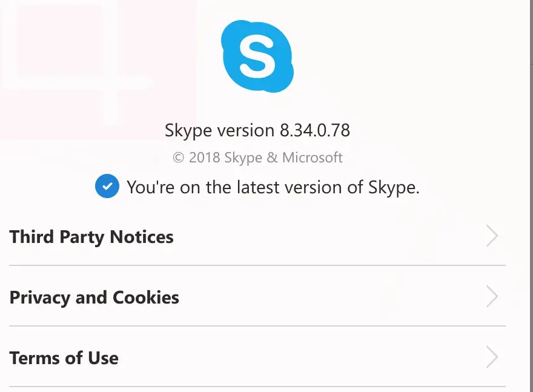The image size is (533, 392).
Task: Select the Privacy and Cookies label
Action: (x=94, y=297)
